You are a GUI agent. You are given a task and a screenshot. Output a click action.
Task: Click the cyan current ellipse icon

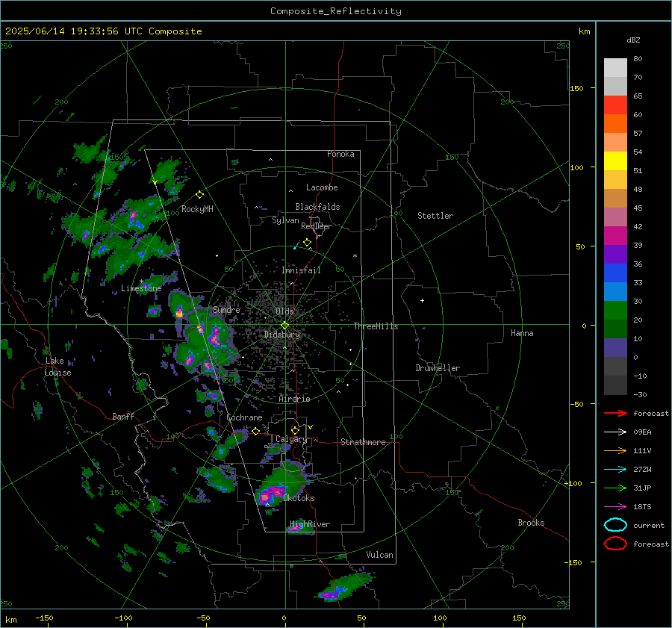[615, 525]
